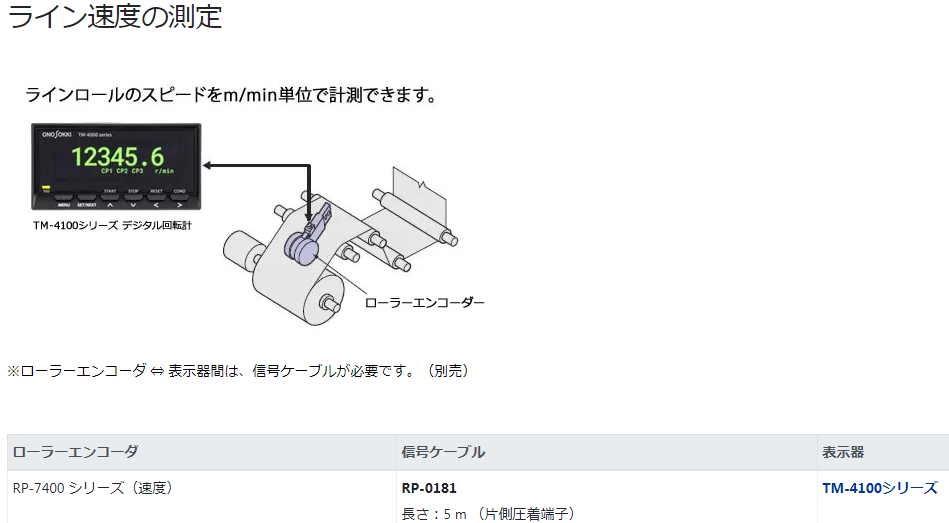Click the 12345.6 green display readout

pos(117,157)
